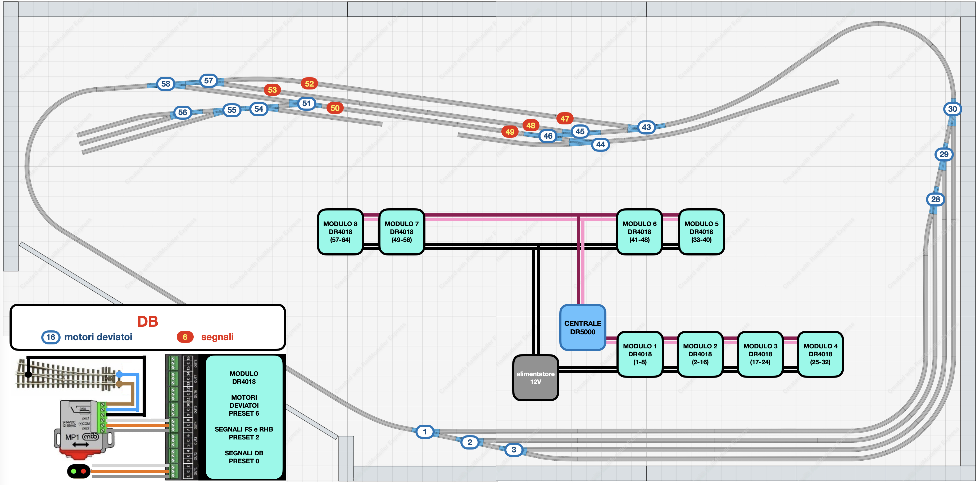The height and width of the screenshot is (485, 980).
Task: Click the red DB legend title
Action: click(x=148, y=322)
